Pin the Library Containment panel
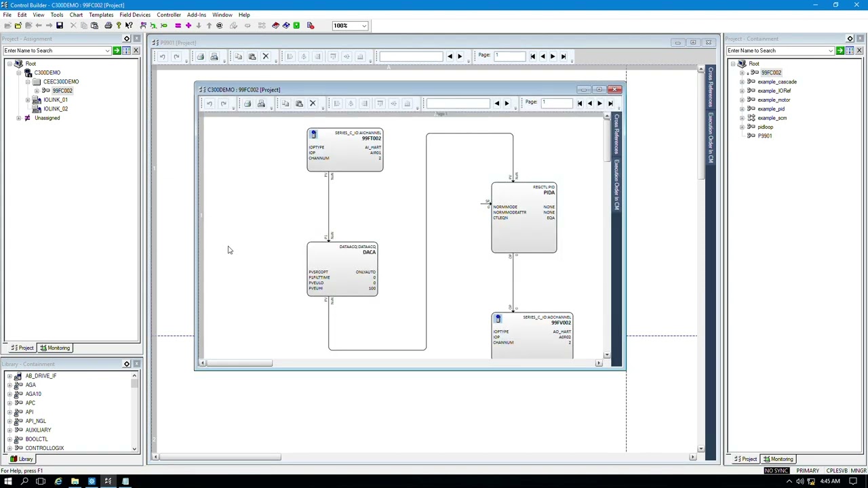868x488 pixels. 126,364
